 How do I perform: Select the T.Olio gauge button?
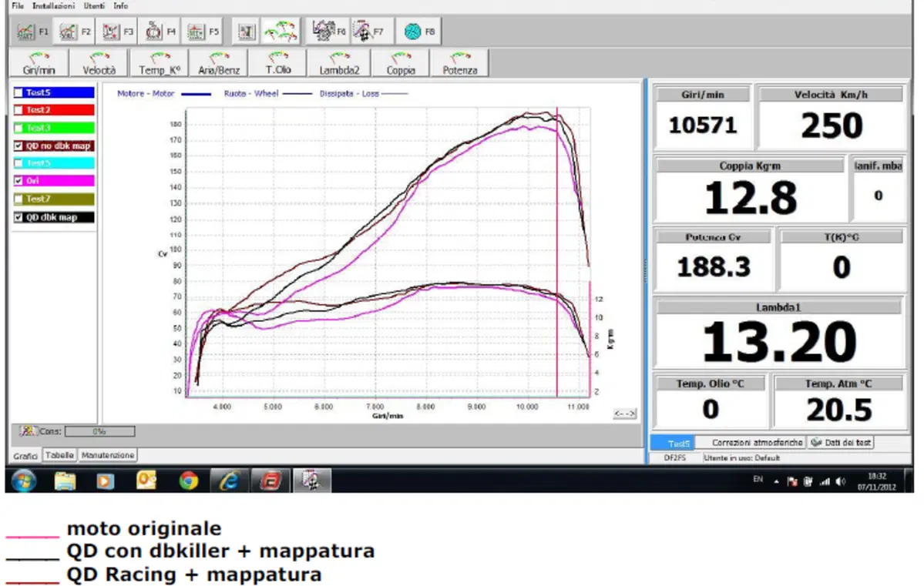pos(278,64)
